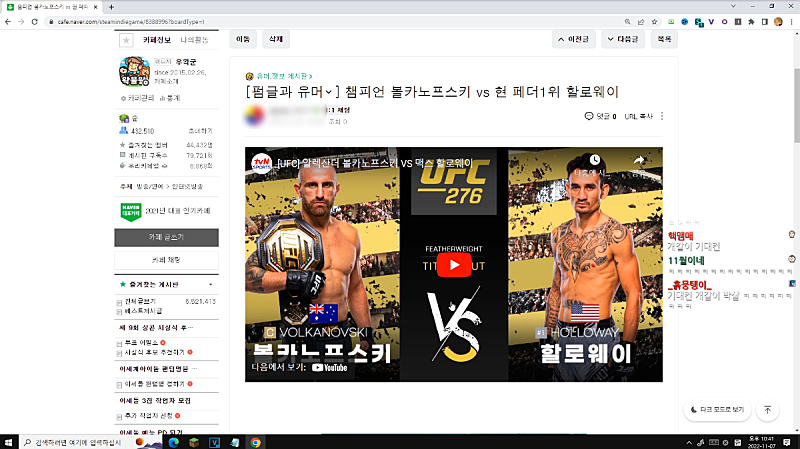Switch to the 카페정보 tab
800x449 pixels.
[x=157, y=40]
